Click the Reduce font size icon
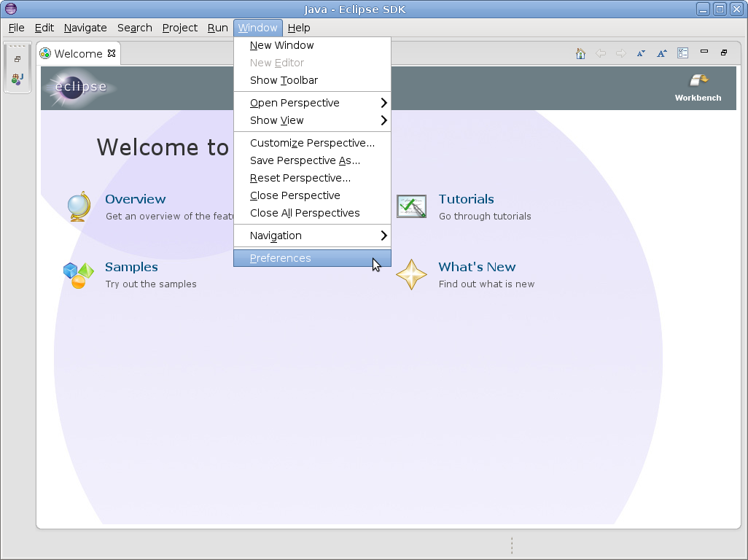The width and height of the screenshot is (748, 560). point(641,53)
